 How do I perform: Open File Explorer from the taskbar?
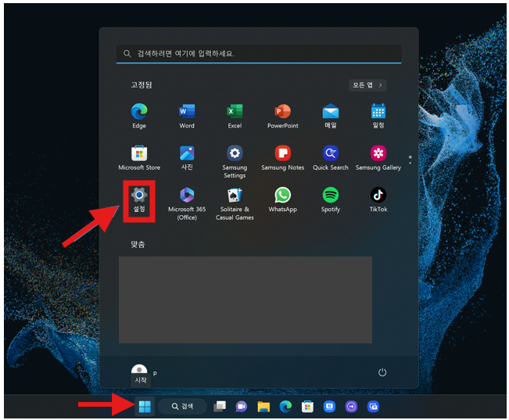pyautogui.click(x=263, y=407)
